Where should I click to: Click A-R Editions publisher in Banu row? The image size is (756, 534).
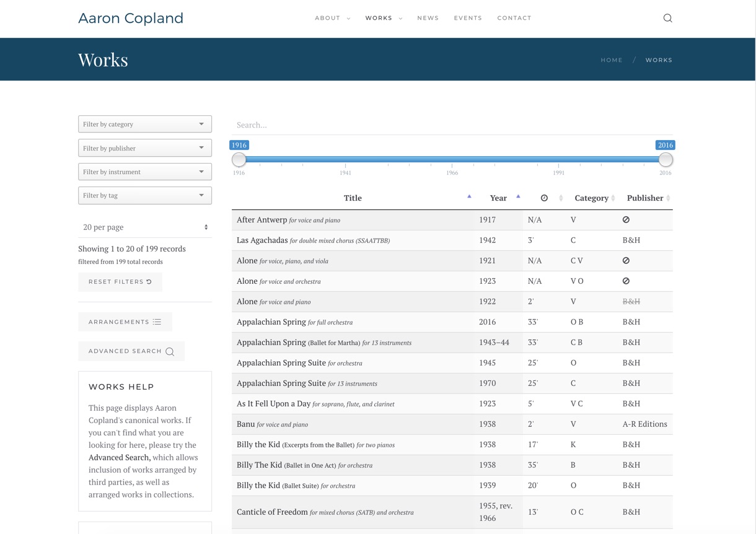(645, 424)
